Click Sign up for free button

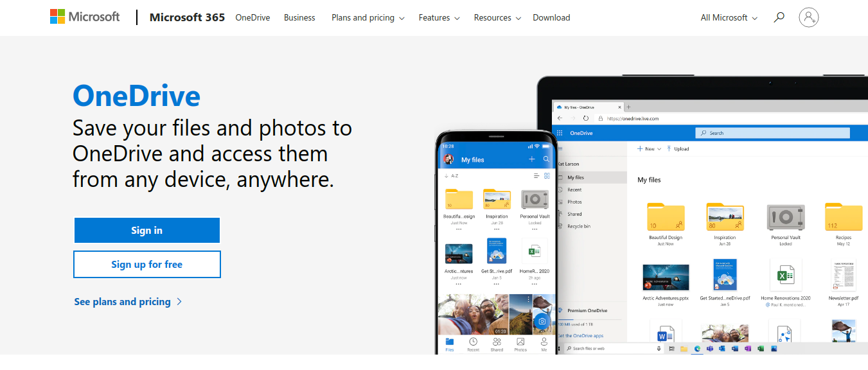147,264
